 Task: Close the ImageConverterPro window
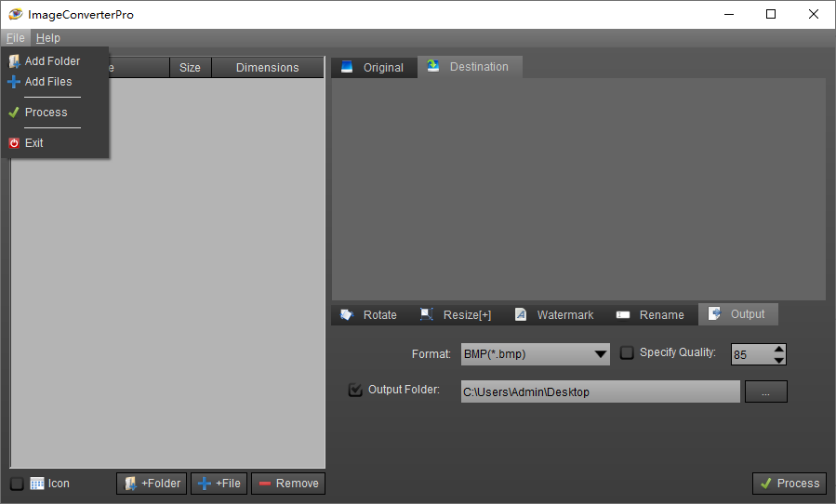click(813, 14)
